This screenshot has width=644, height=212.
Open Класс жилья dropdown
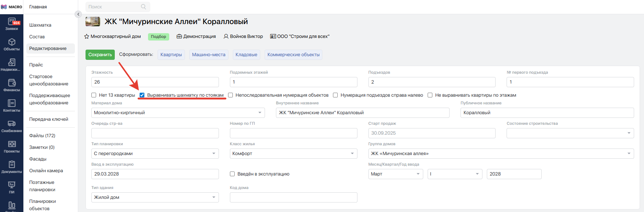coord(352,154)
